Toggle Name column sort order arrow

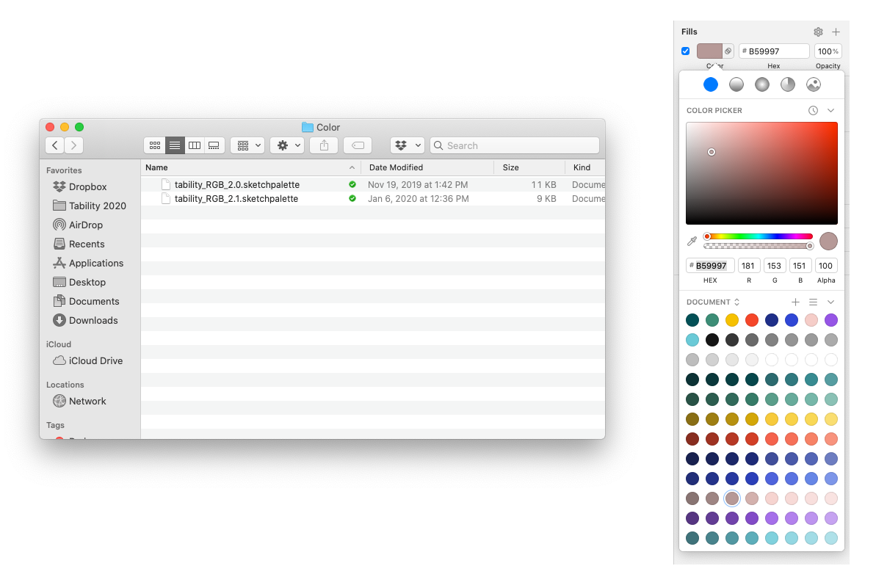coord(352,167)
